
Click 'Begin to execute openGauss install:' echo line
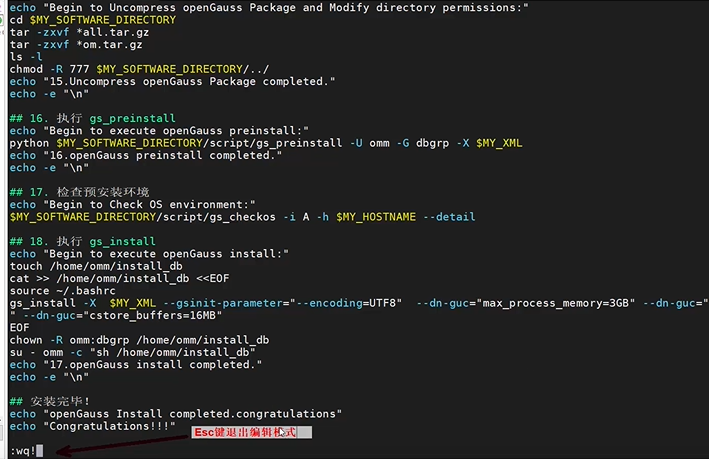click(149, 254)
